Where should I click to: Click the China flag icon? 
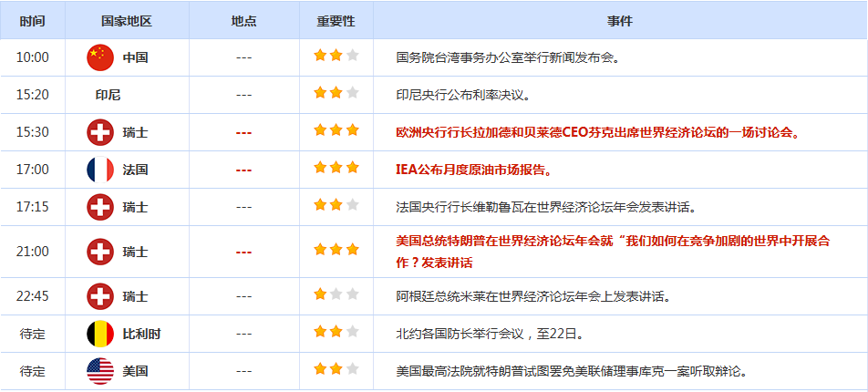[100, 57]
